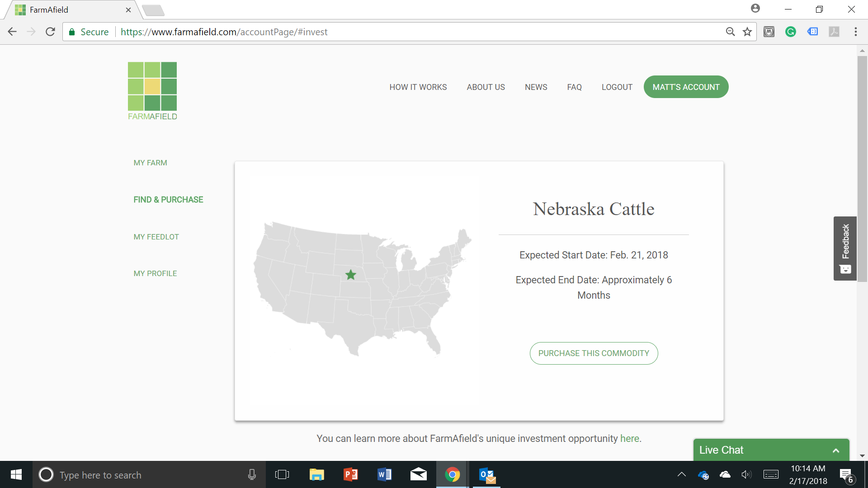868x488 pixels.
Task: Open Windows Start menu
Action: [x=16, y=474]
